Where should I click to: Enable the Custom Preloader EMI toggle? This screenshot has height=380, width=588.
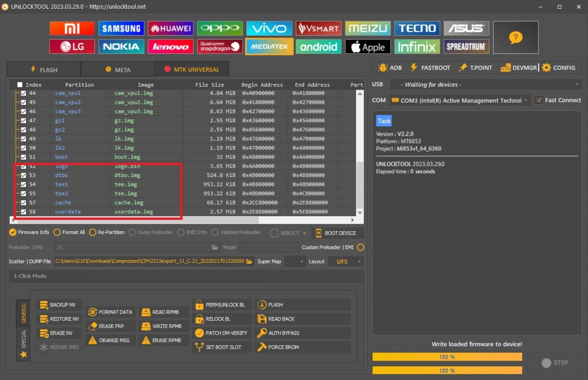coord(361,247)
